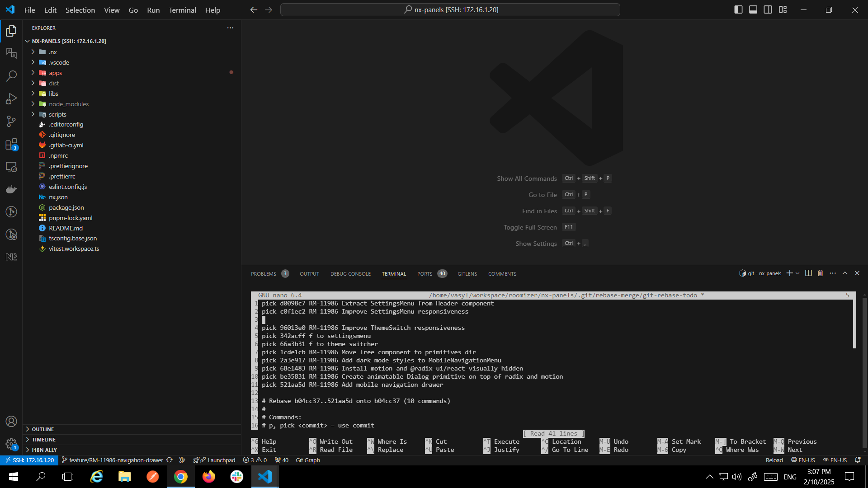Viewport: 868px width, 488px height.
Task: Go forward in editor navigation history
Action: (x=269, y=10)
